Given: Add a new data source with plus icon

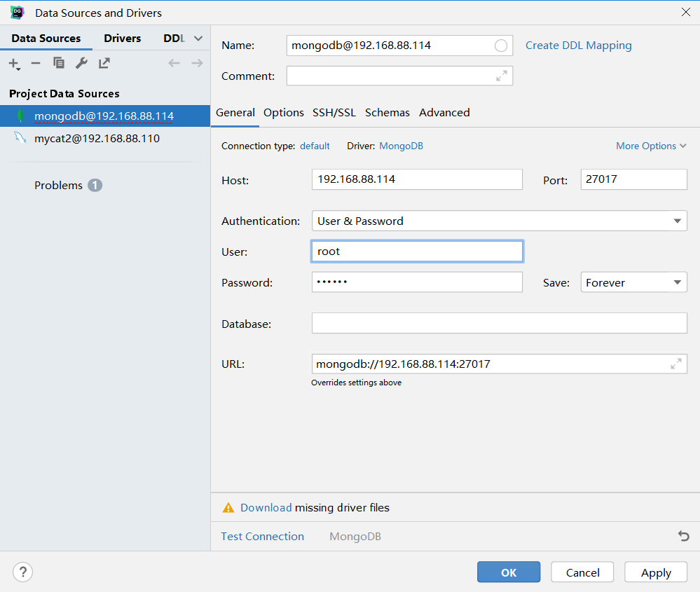Looking at the screenshot, I should [14, 64].
